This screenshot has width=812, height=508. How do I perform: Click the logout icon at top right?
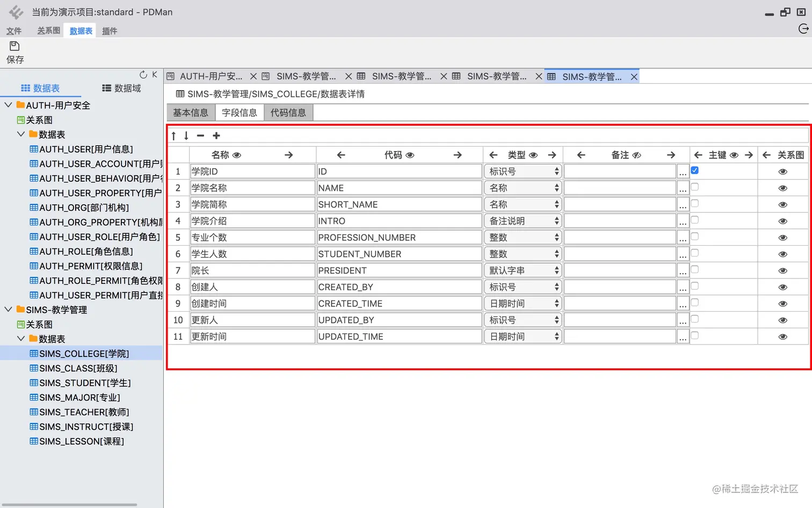803,29
